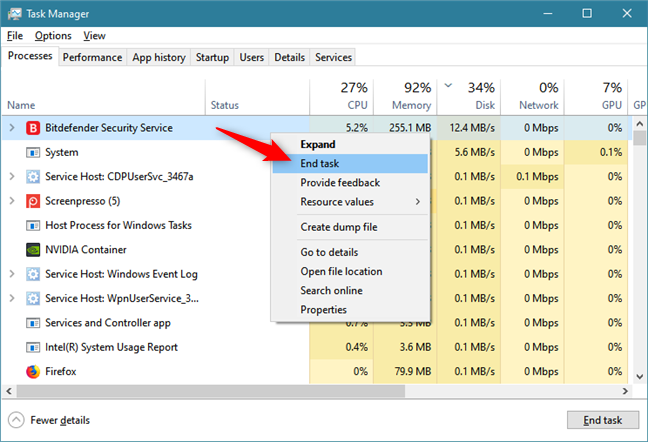Expand the Bitdefender Security Service row

[12, 128]
